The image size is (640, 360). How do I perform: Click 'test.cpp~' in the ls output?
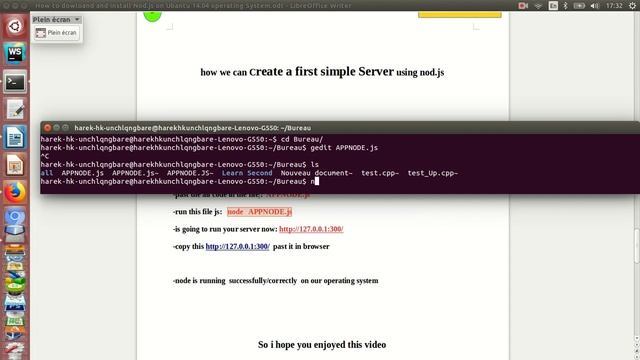point(380,173)
